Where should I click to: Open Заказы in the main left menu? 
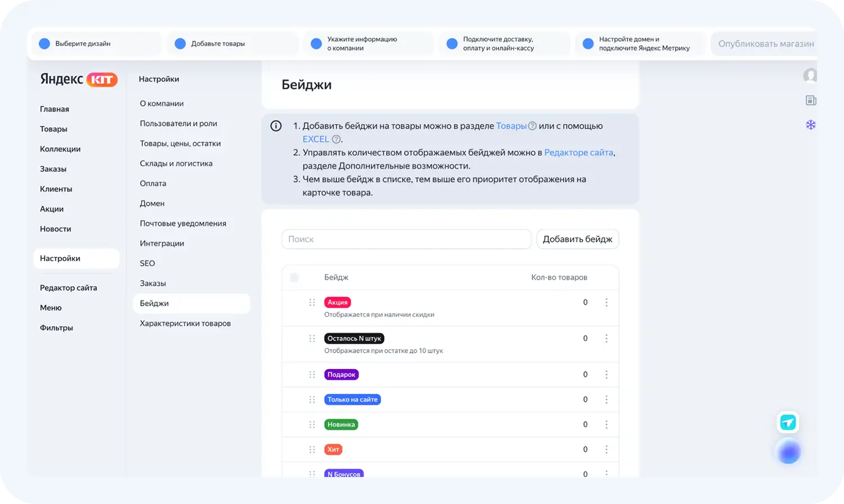point(53,169)
